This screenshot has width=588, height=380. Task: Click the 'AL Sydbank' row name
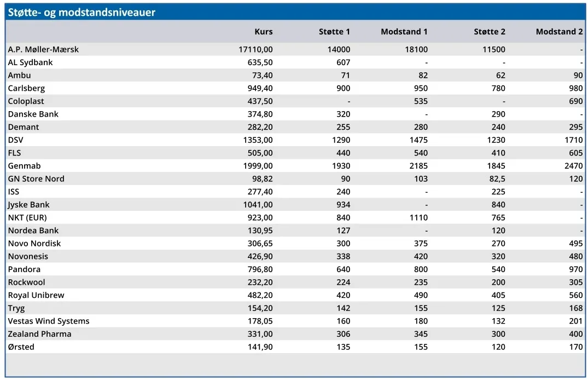click(x=30, y=62)
